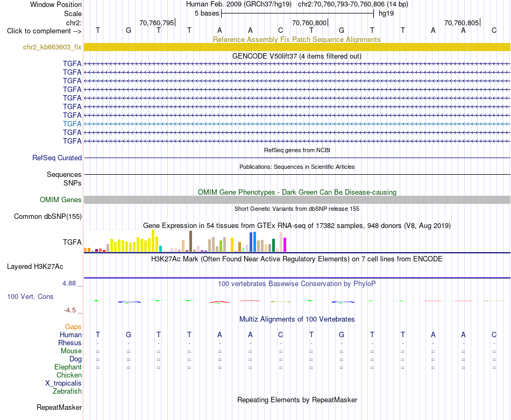Select the Human alignment row label
The width and height of the screenshot is (511, 420).
pos(70,334)
